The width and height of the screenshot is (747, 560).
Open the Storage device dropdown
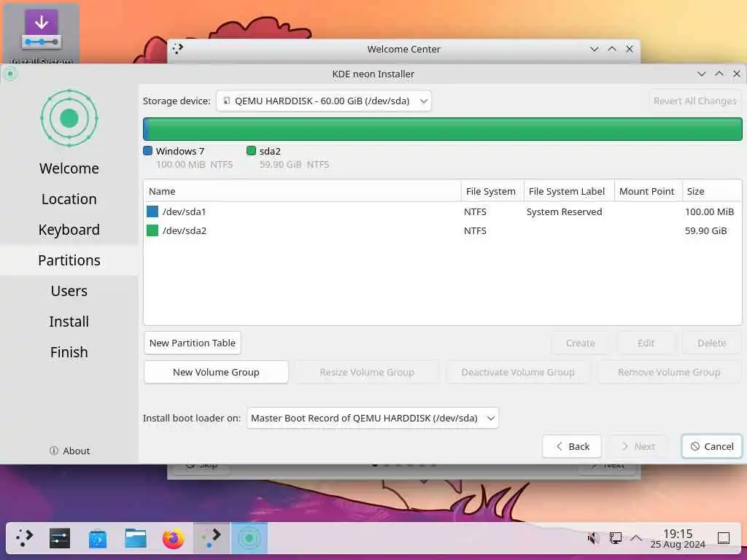point(324,101)
